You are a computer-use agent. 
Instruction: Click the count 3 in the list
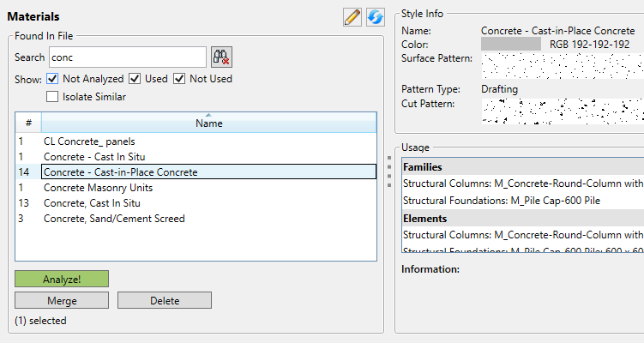click(21, 219)
